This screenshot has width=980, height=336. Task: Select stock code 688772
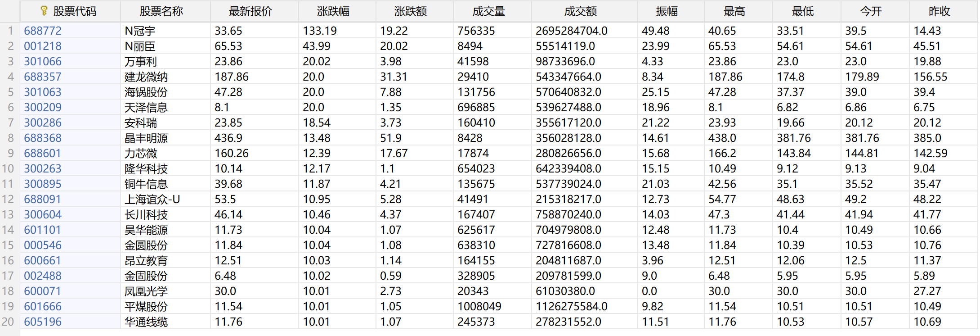point(43,31)
